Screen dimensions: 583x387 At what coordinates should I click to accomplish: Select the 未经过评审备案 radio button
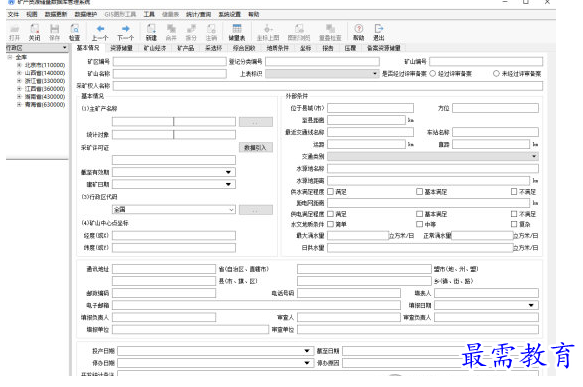click(496, 74)
